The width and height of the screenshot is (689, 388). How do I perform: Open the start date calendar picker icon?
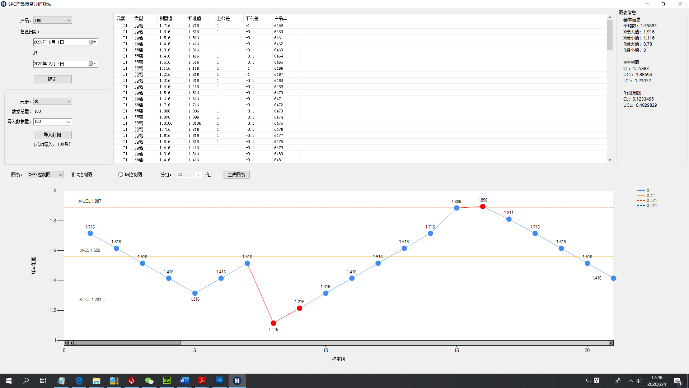[x=92, y=42]
